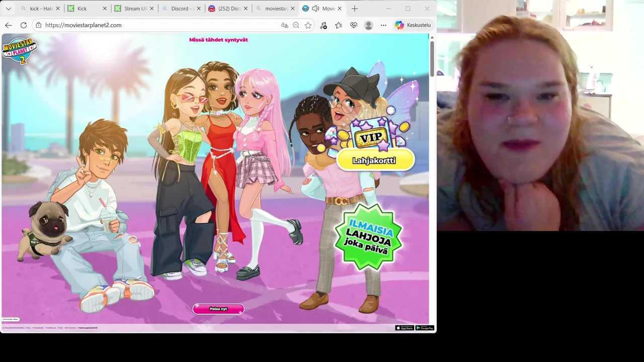Click the pink 'Pelaa nyt' button

click(x=218, y=309)
